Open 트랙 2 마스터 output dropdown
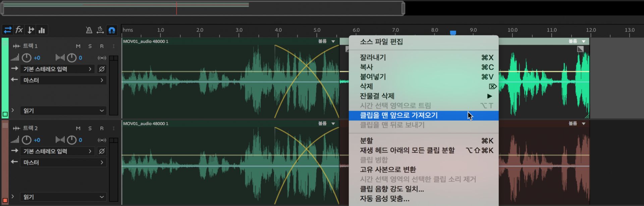 point(63,162)
